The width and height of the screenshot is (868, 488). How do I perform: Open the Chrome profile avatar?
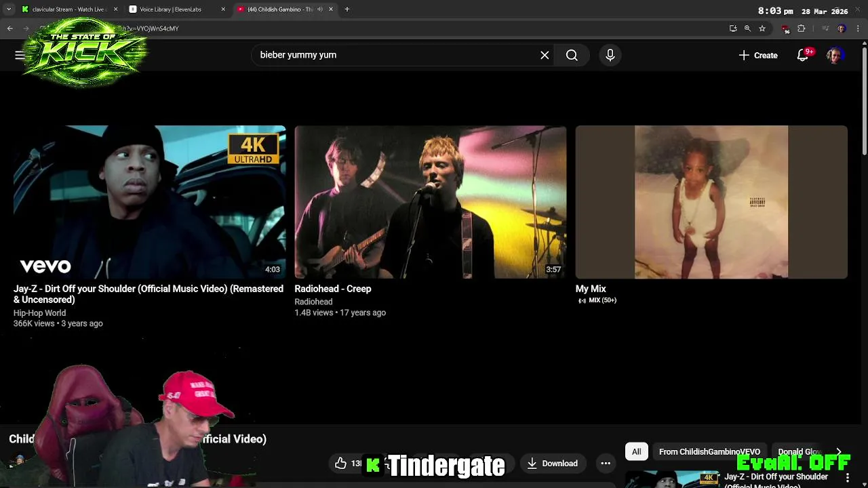[x=842, y=28]
